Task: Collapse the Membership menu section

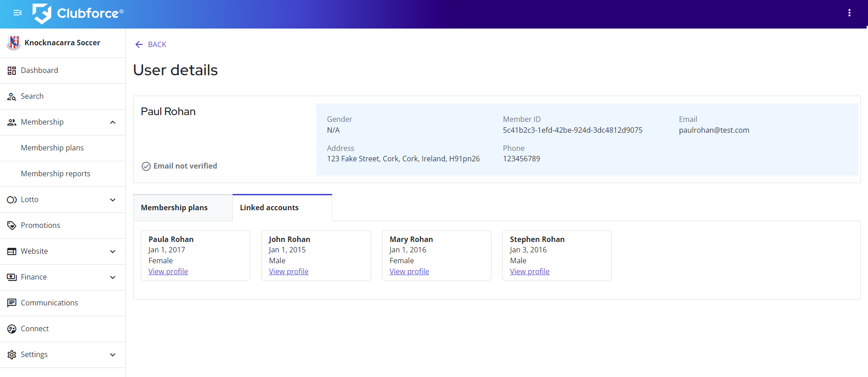Action: click(x=113, y=122)
